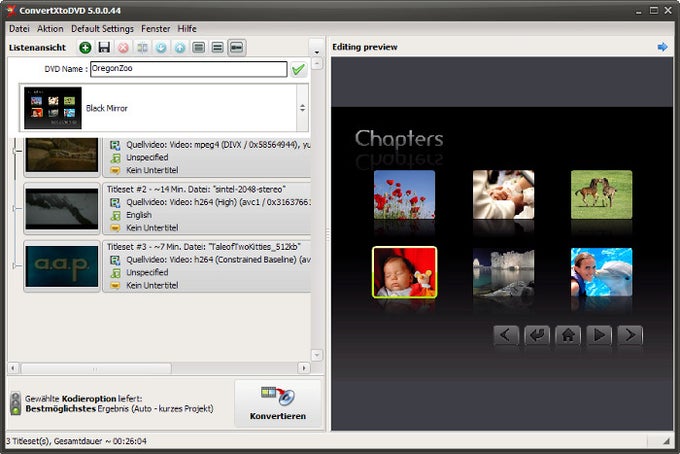Image resolution: width=680 pixels, height=454 pixels.
Task: Click the Titleset #2 sintel video thumbnail
Action: (62, 209)
